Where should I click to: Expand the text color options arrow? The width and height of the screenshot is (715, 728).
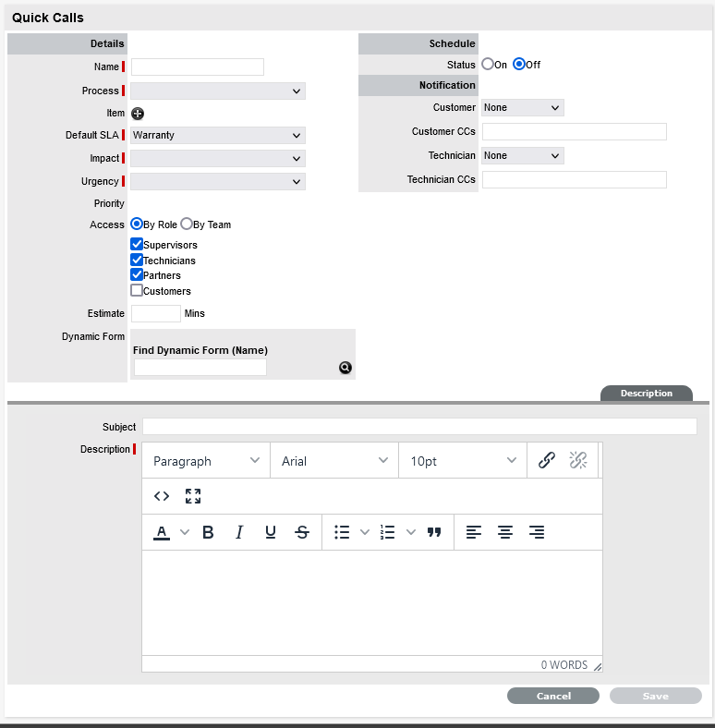click(x=185, y=532)
